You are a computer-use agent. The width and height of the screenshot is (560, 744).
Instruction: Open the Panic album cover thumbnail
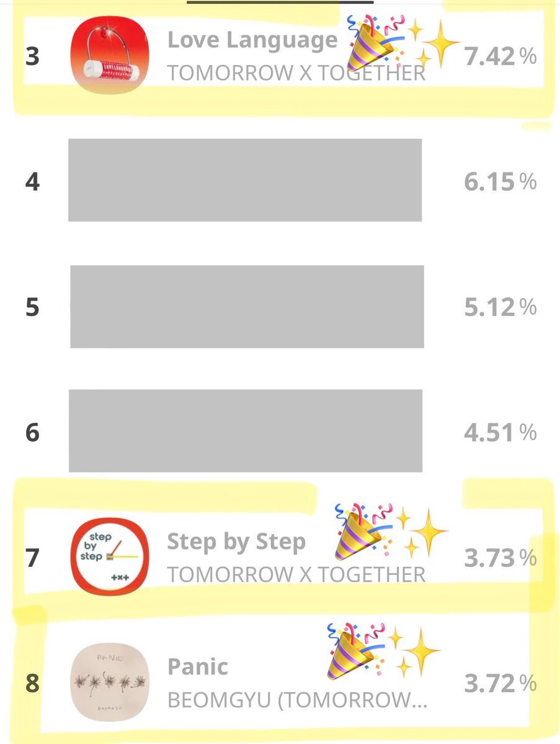(110, 681)
